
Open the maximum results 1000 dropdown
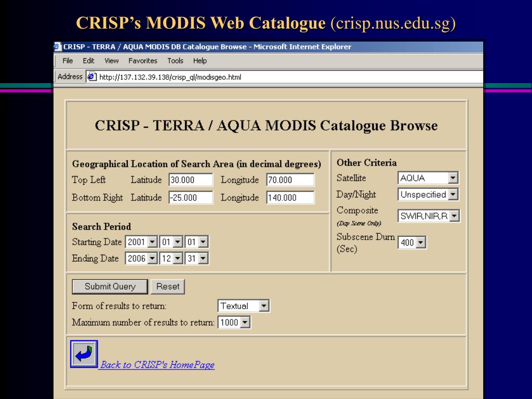tap(234, 322)
